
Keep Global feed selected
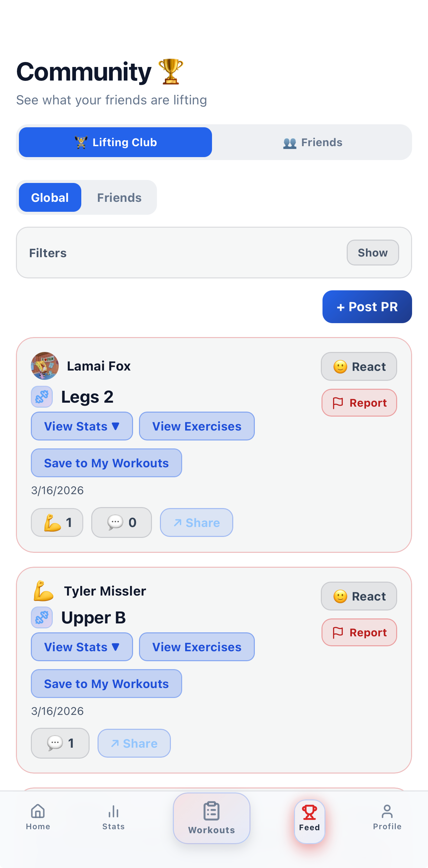[x=49, y=197]
